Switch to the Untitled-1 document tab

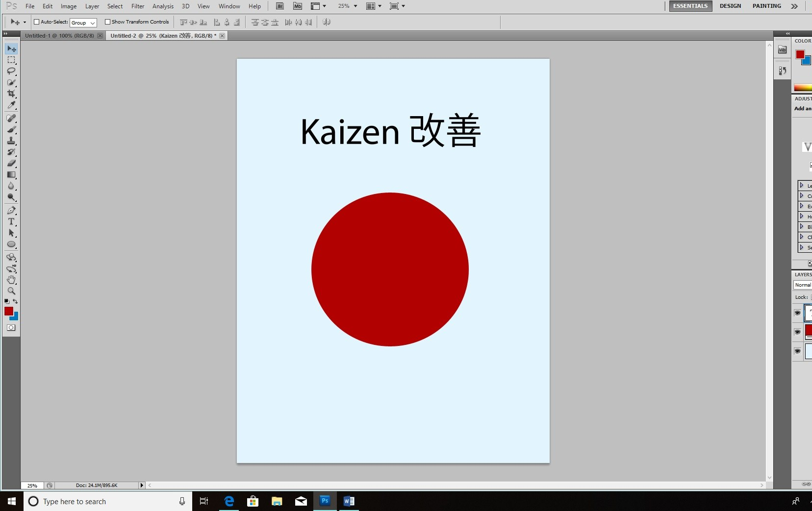59,36
